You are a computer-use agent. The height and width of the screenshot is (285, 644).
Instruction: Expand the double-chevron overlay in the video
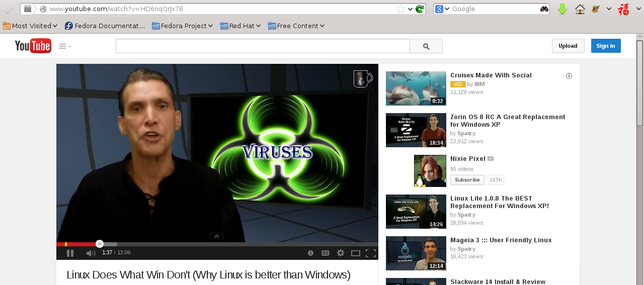(216, 236)
